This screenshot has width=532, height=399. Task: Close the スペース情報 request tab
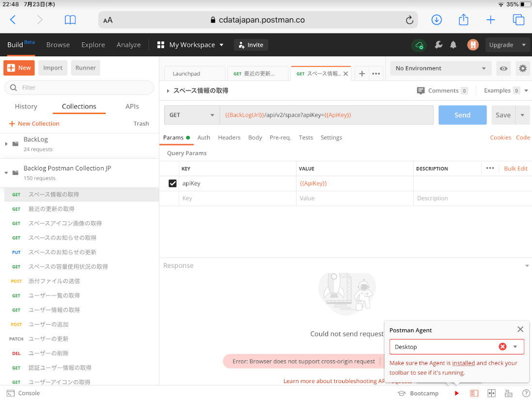[x=345, y=74]
